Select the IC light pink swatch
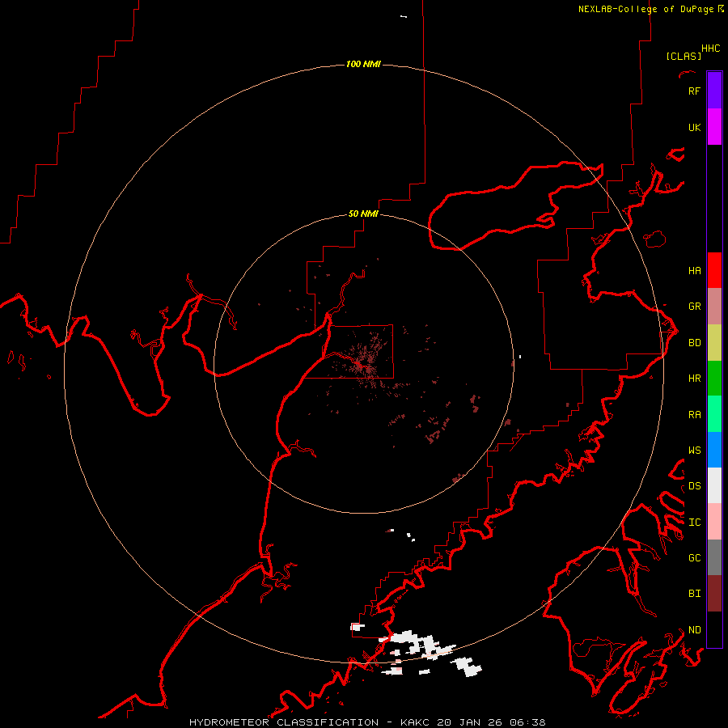 coord(714,522)
